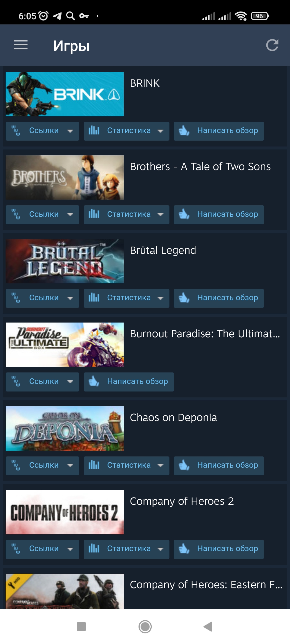Expand Статистика dropdown for Brothers
The height and width of the screenshot is (644, 290).
tap(126, 215)
